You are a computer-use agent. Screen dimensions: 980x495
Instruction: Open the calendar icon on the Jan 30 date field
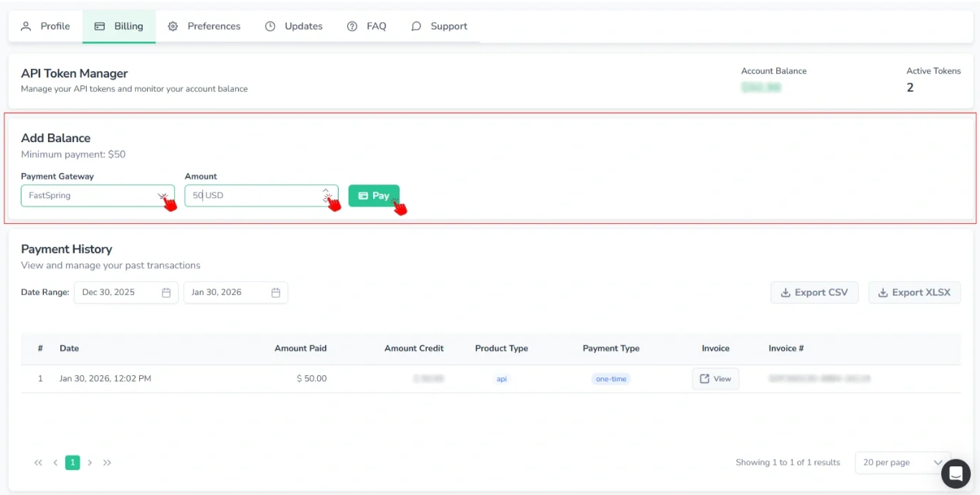(275, 292)
